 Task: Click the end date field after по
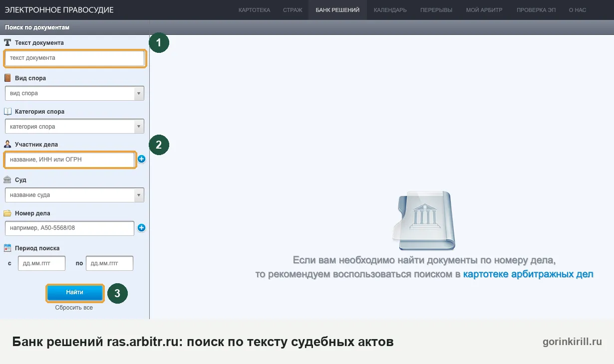click(x=109, y=263)
